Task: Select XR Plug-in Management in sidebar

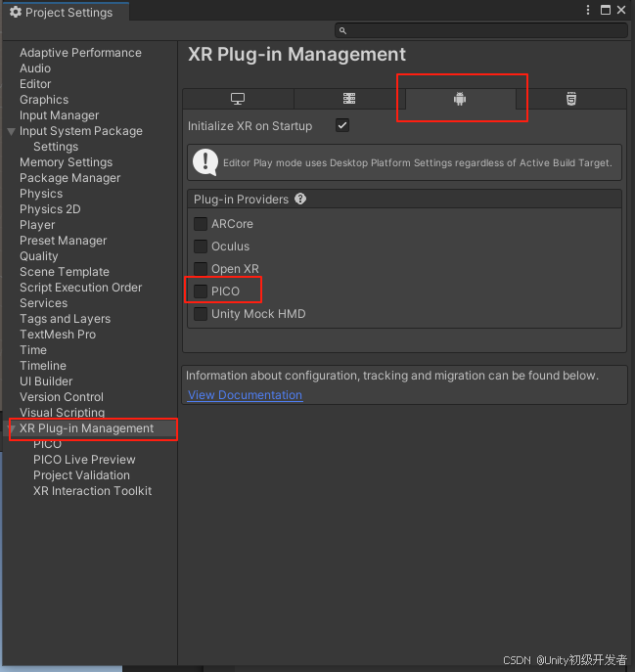Action: pyautogui.click(x=87, y=428)
